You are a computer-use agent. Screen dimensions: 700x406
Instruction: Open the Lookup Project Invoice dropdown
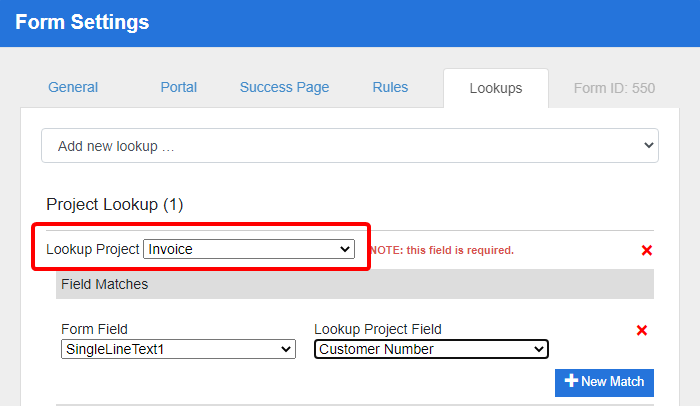pos(249,249)
